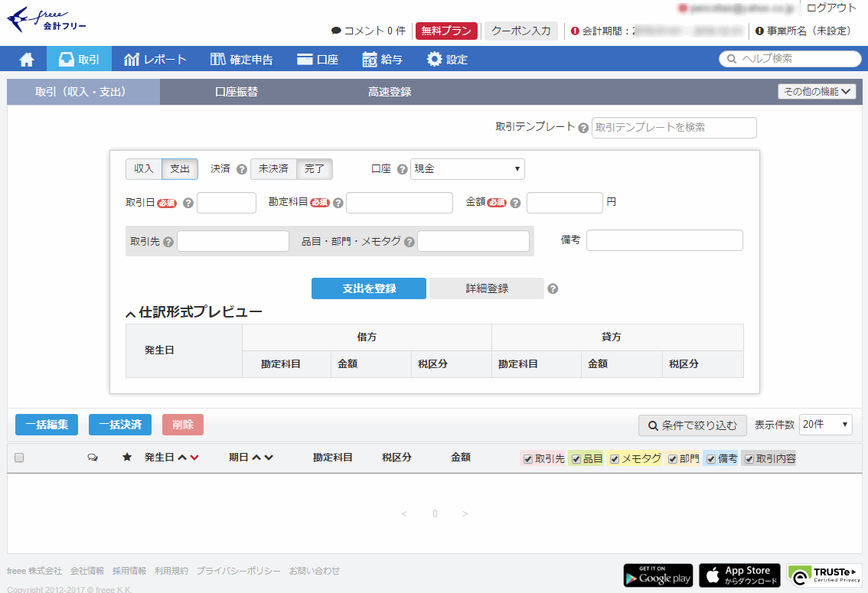This screenshot has width=868, height=593.
Task: Select 収入 transaction type
Action: pyautogui.click(x=143, y=168)
